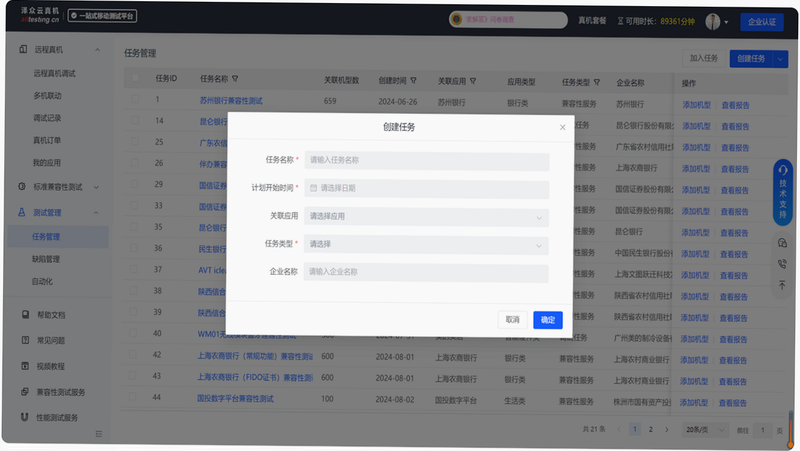Go to pagination page 2
Viewport: 800px width, 451px height.
651,430
